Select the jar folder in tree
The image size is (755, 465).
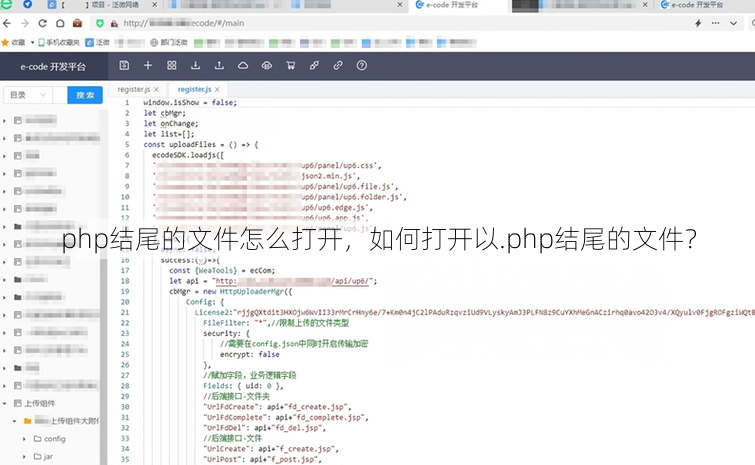pos(48,456)
